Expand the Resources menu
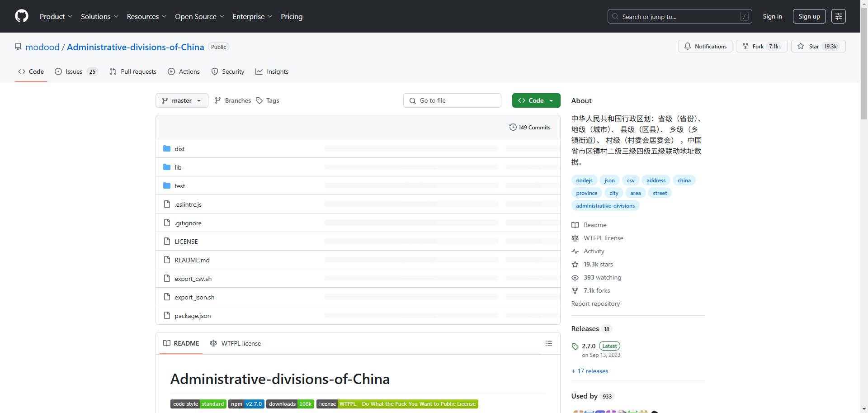This screenshot has width=868, height=413. tap(146, 16)
